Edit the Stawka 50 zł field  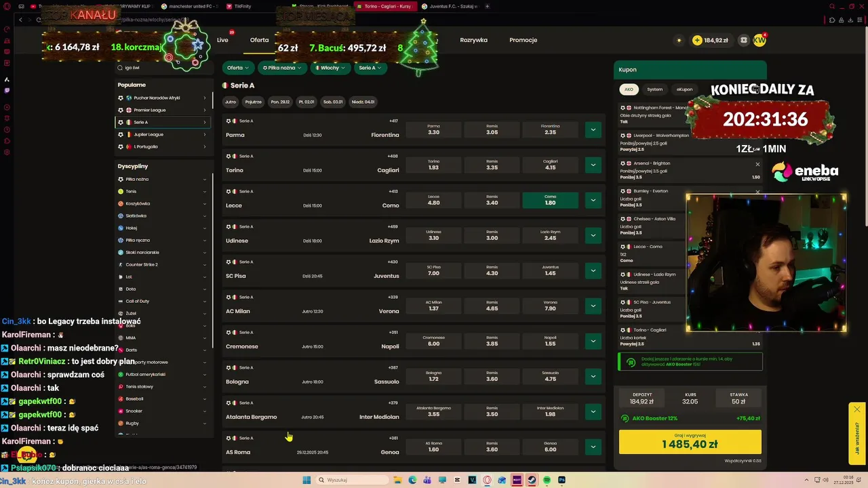click(738, 399)
